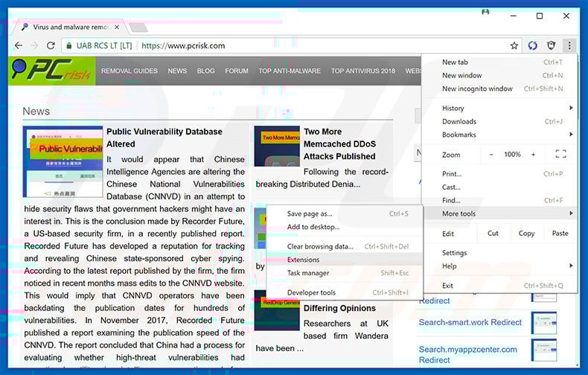
Task: Open Downloads from the menu
Action: (x=499, y=121)
